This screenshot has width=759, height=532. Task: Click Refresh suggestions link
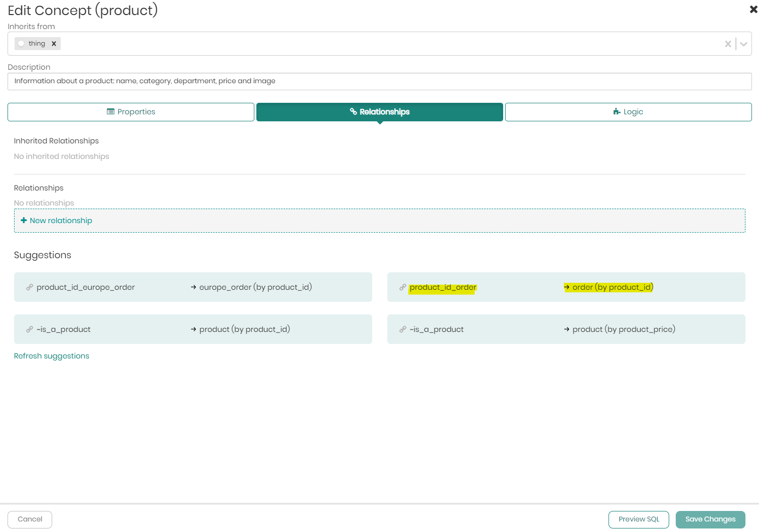(x=52, y=356)
